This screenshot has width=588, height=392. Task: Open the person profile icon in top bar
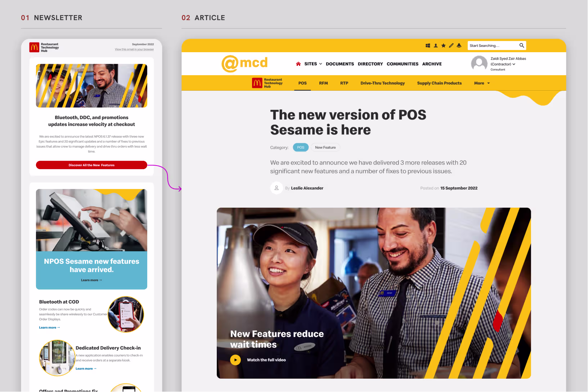pos(436,46)
